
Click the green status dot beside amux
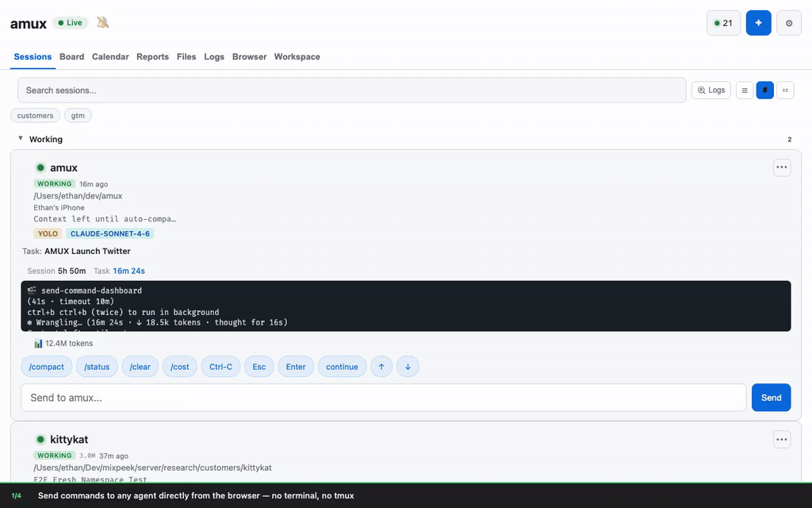[40, 167]
